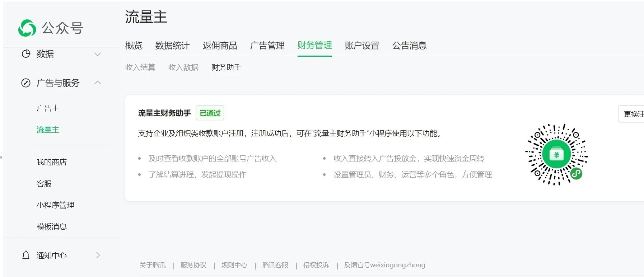The width and height of the screenshot is (644, 277).
Task: Click the 公众号 green logo icon
Action: coord(27,28)
